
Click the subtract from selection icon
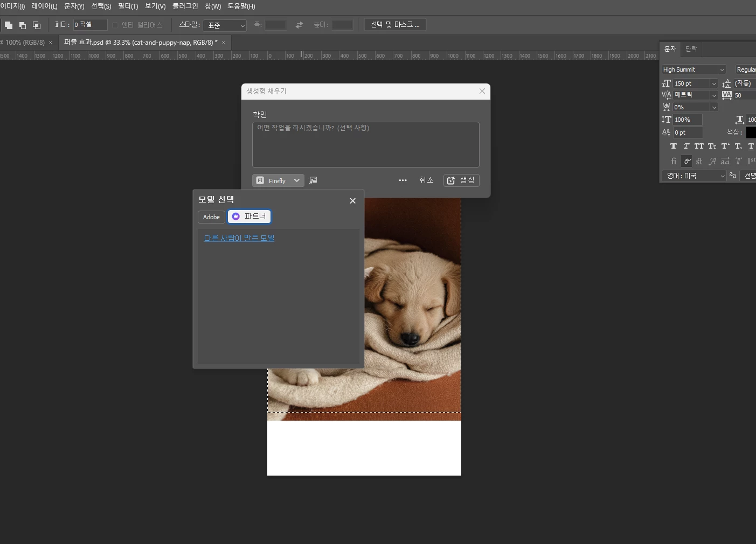click(x=23, y=25)
